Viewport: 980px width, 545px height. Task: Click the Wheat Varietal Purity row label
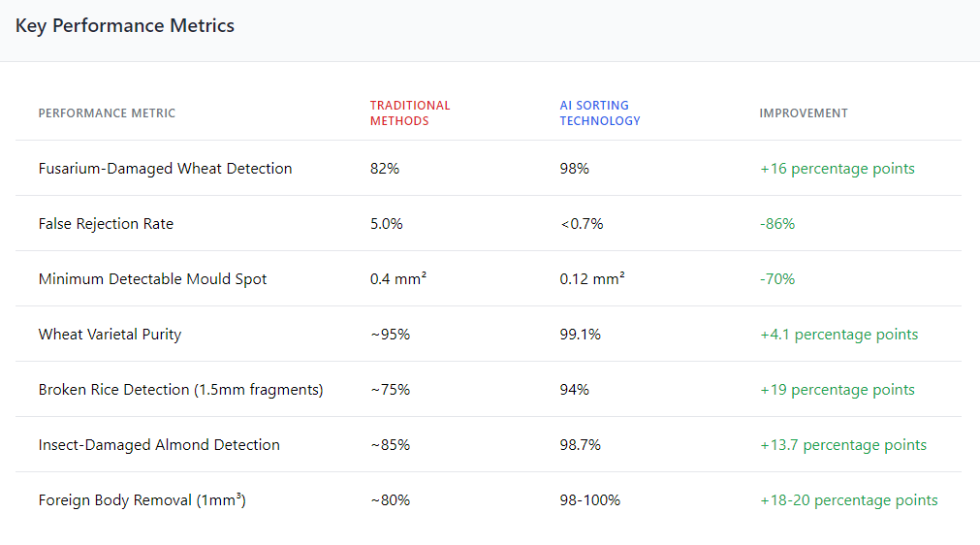110,335
